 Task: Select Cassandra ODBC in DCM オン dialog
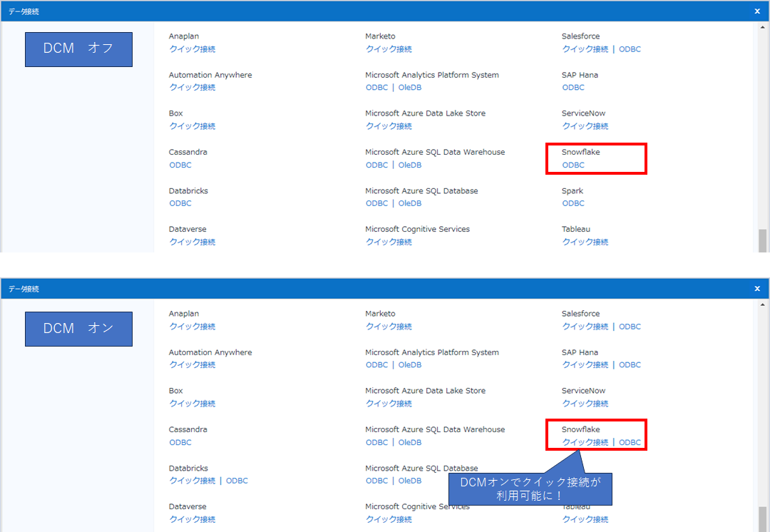(x=180, y=442)
